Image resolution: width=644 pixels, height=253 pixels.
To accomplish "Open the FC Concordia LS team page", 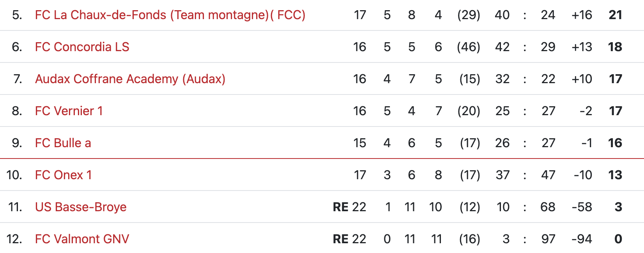I will (82, 47).
